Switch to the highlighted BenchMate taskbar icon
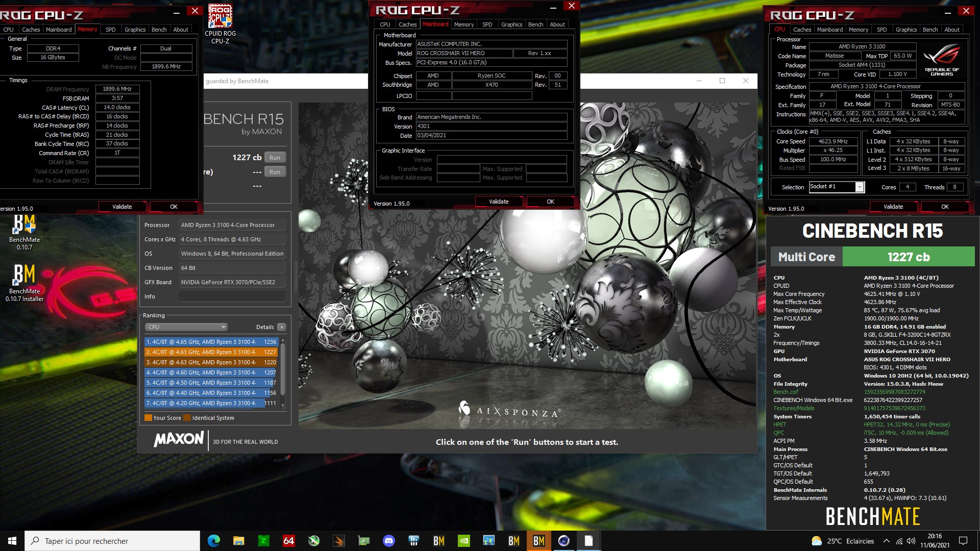Image resolution: width=980 pixels, height=551 pixels. point(539,541)
